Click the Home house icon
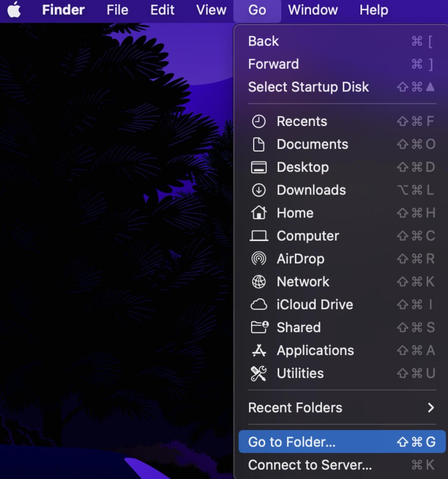448x479 pixels. (x=259, y=213)
